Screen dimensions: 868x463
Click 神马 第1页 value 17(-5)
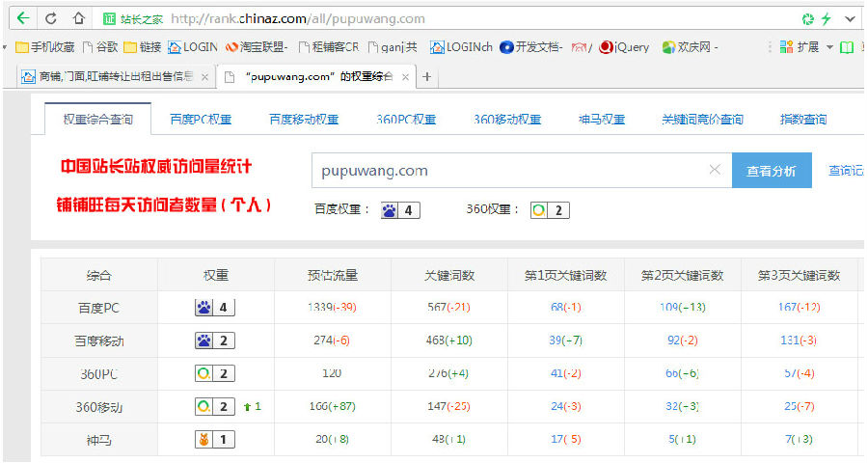566,439
